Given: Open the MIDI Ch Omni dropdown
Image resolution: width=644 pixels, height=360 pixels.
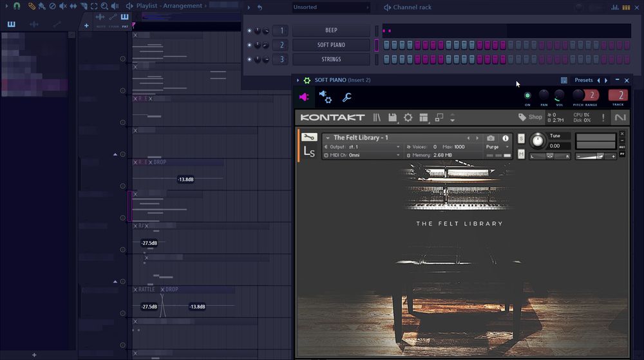Looking at the screenshot, I should point(362,155).
